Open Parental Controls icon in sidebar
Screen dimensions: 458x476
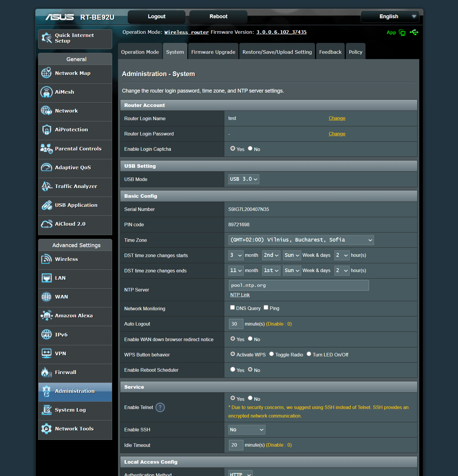46,149
